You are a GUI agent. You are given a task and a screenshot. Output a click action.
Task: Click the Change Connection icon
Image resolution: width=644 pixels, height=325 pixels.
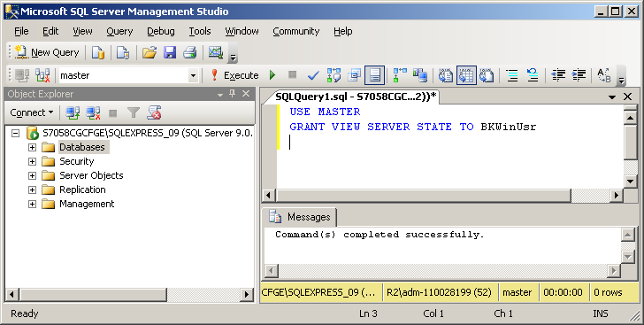pos(42,75)
